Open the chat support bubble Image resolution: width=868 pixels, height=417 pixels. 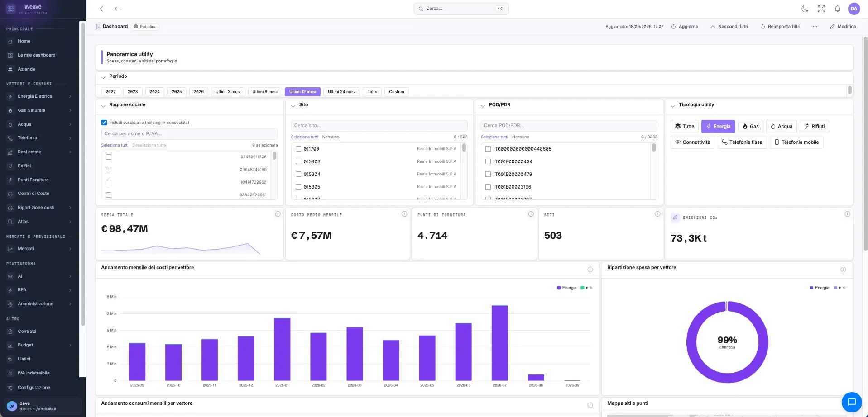(852, 402)
